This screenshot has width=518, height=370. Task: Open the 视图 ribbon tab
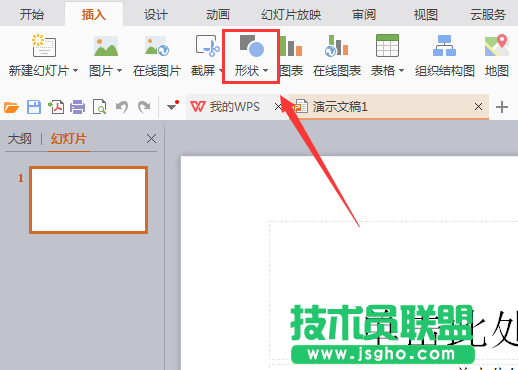click(426, 15)
